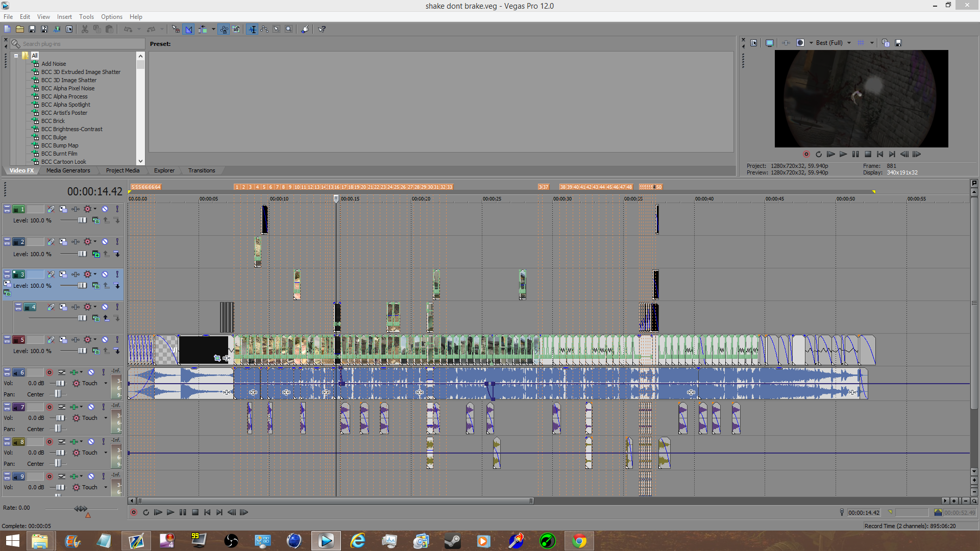The height and width of the screenshot is (551, 980).
Task: Solo video track 5
Action: click(117, 340)
